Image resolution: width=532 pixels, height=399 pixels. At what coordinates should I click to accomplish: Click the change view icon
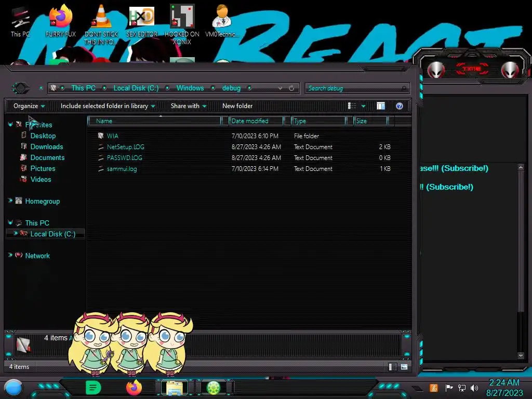(x=352, y=106)
